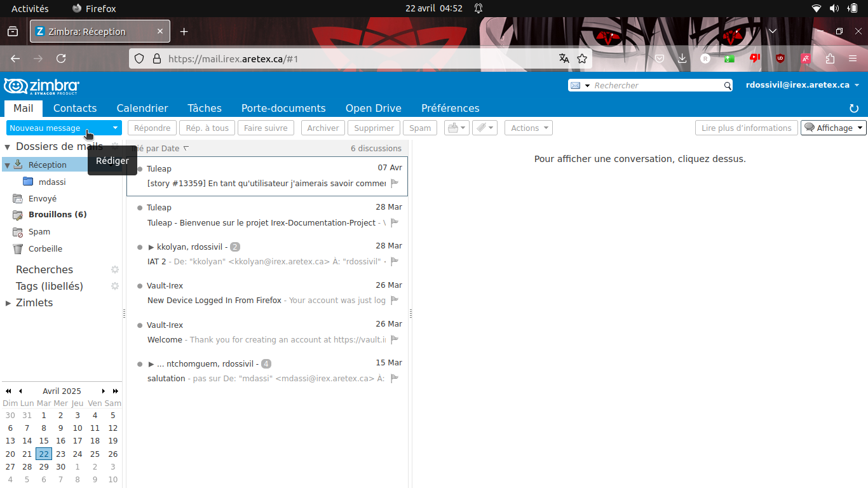Open the search type dropdown beside the envelope
Screen dimensions: 868x488
(587, 85)
